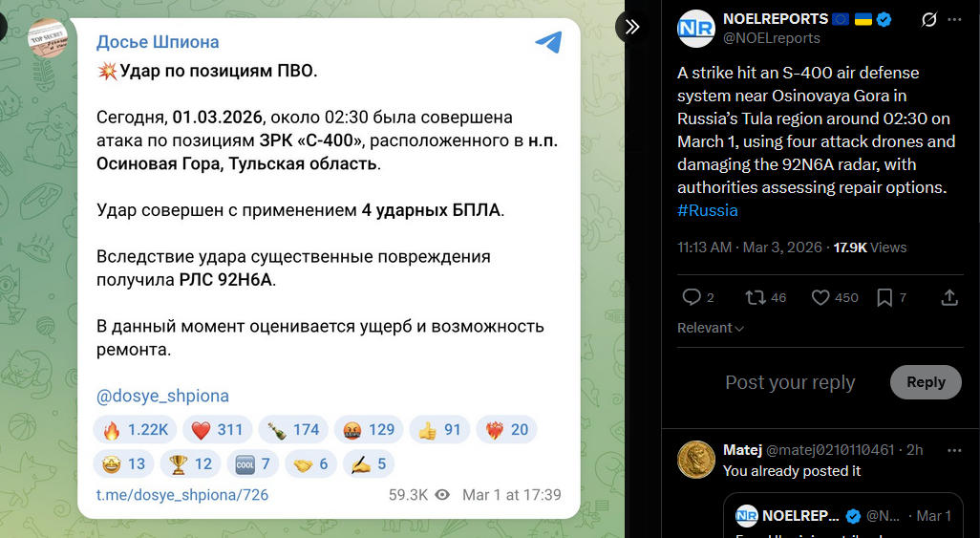Open the Досье Шпиона channel name
The height and width of the screenshot is (538, 980).
tap(158, 42)
